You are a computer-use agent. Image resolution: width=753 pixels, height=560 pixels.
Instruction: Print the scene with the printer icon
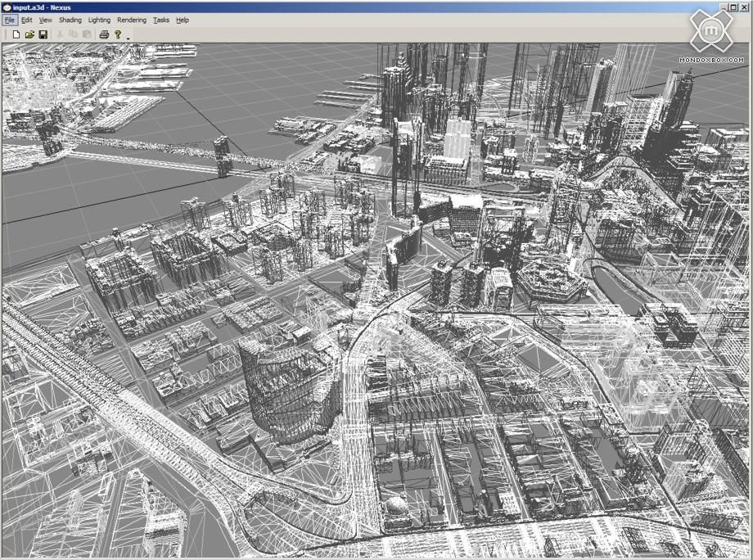coord(104,34)
